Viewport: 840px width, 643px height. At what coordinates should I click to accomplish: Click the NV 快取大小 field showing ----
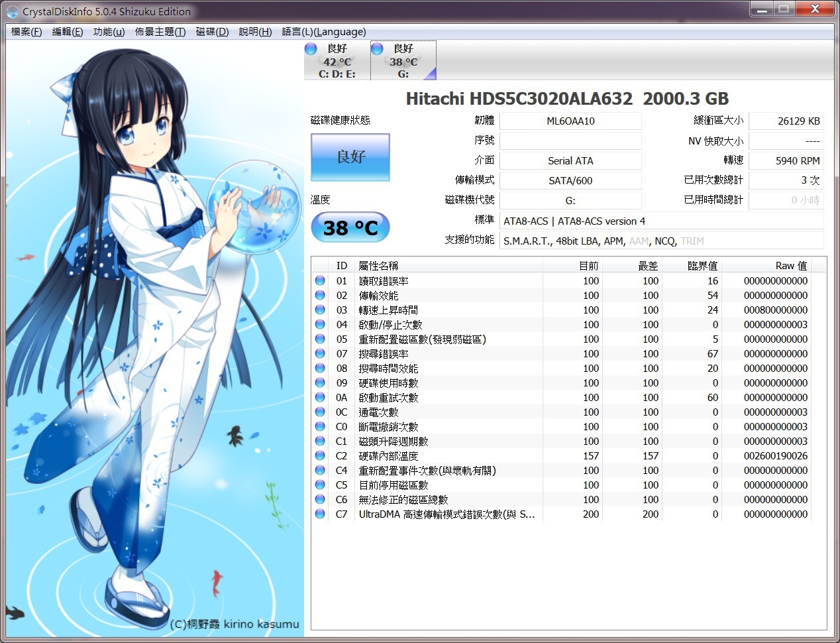(786, 141)
